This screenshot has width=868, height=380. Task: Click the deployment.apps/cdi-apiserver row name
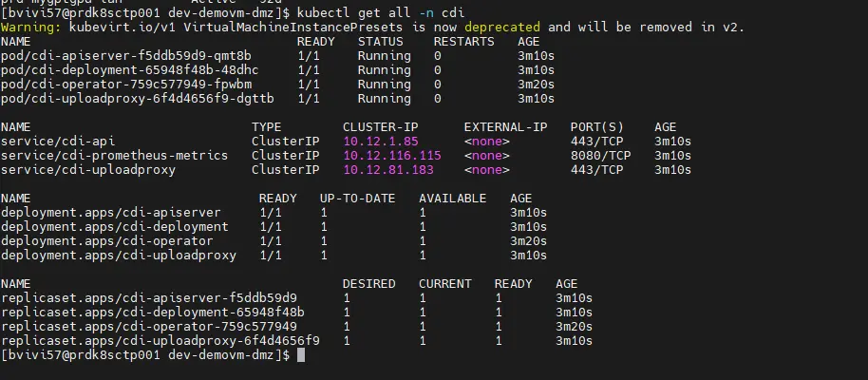click(x=111, y=212)
